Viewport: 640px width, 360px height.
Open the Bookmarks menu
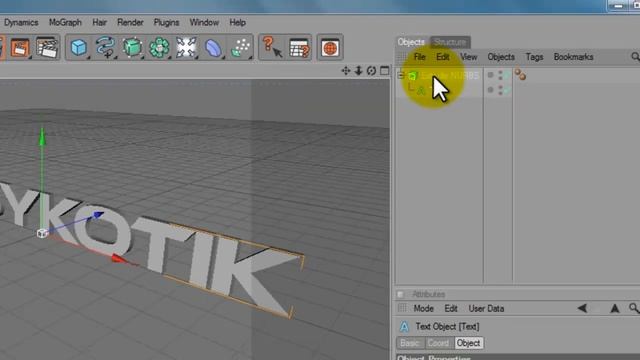(x=573, y=57)
